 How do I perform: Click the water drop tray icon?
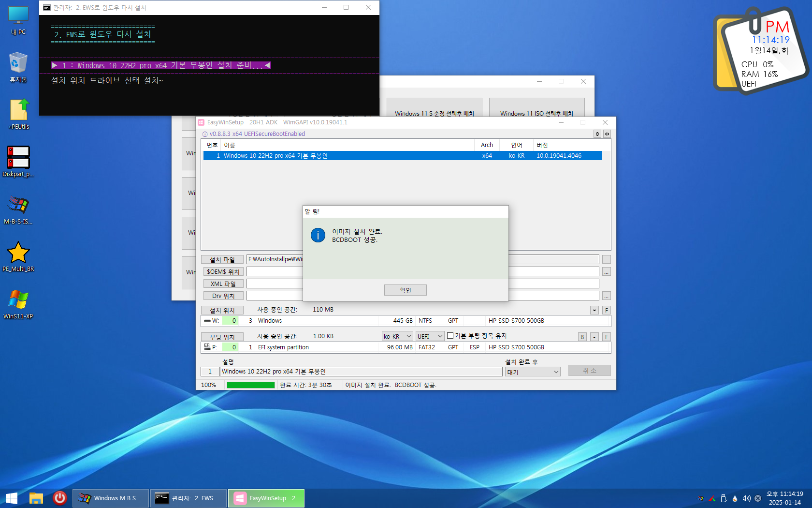pos(735,498)
